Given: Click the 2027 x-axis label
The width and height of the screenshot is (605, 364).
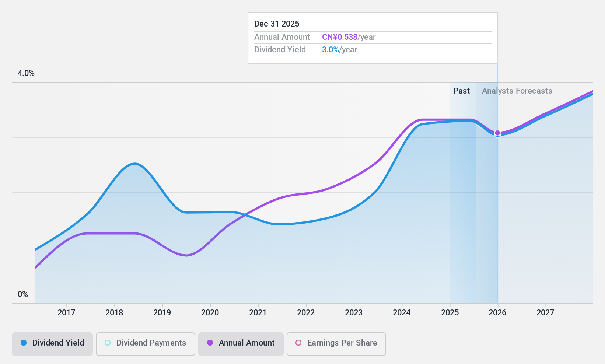Looking at the screenshot, I should [545, 313].
